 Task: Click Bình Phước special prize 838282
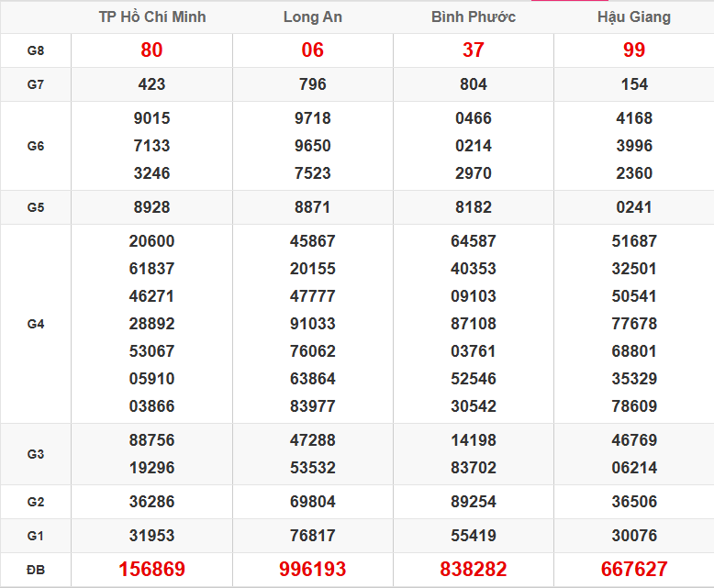coord(473,570)
